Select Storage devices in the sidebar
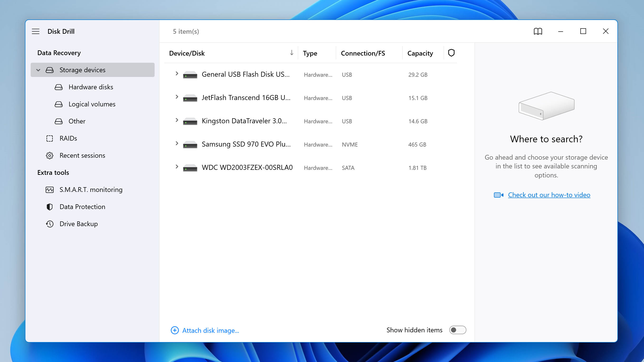The image size is (644, 362). (x=93, y=70)
